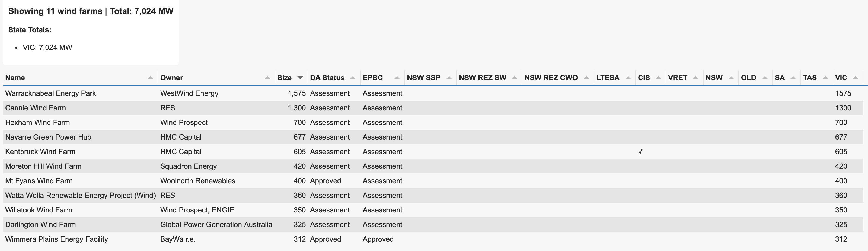Click the sort arrow icon beside Owner

tap(267, 78)
